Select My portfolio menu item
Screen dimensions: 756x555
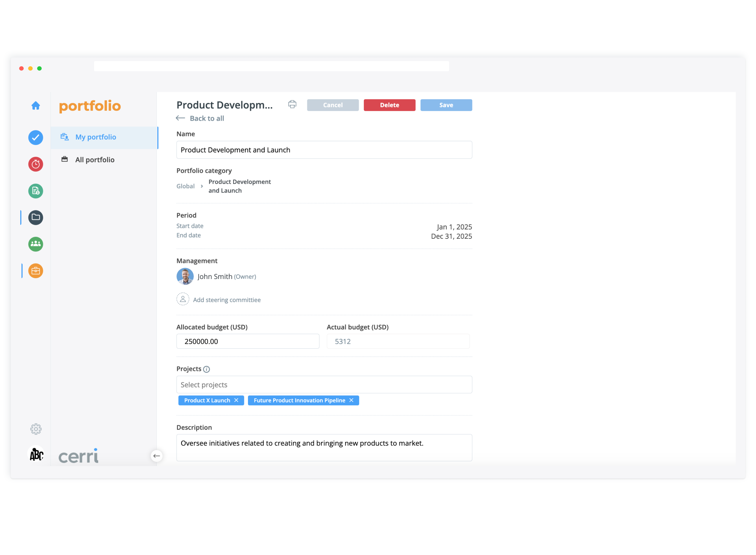[96, 137]
